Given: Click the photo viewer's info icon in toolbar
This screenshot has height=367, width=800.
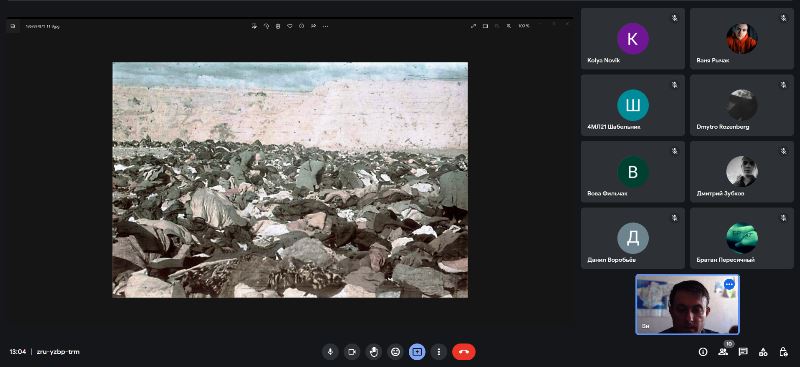Looking at the screenshot, I should [302, 26].
